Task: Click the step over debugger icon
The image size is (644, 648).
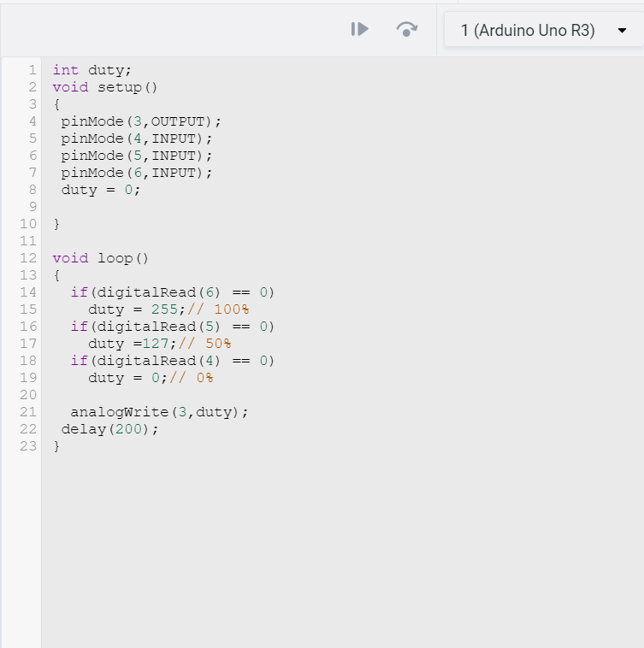Action: pos(407,29)
